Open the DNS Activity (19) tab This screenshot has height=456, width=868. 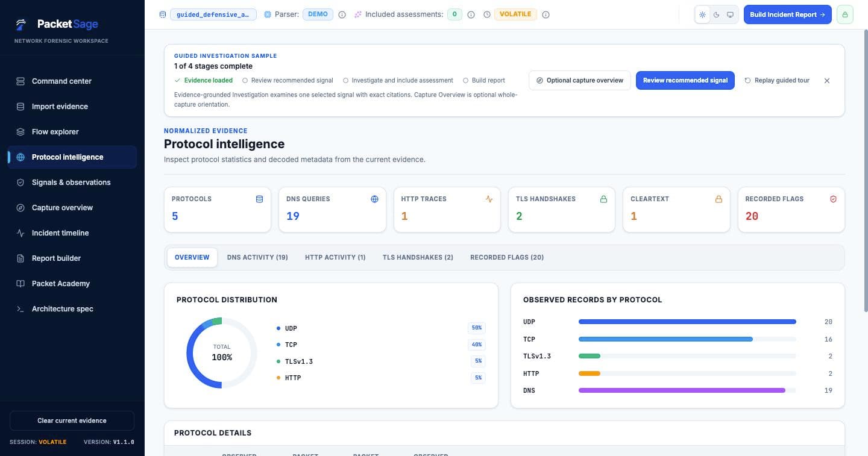(x=257, y=257)
